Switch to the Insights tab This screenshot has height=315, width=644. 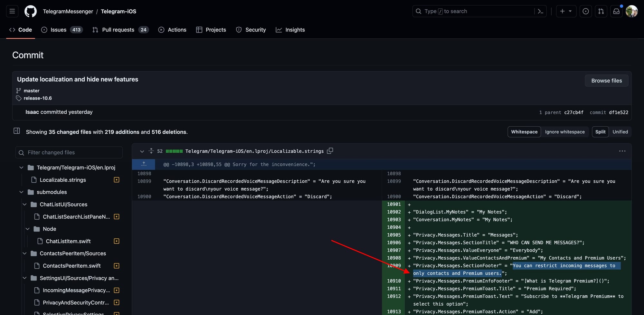coord(290,30)
